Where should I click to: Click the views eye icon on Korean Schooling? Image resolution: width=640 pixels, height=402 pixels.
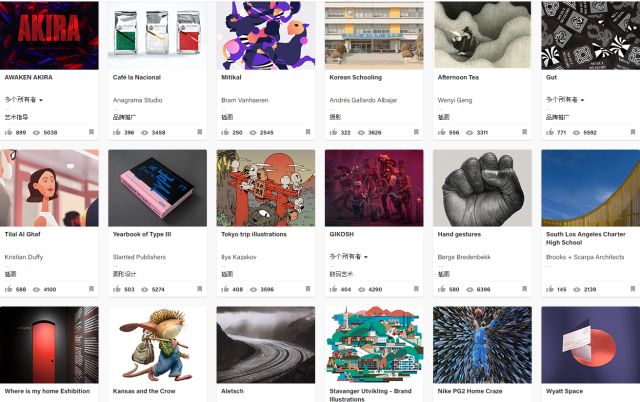[x=361, y=132]
